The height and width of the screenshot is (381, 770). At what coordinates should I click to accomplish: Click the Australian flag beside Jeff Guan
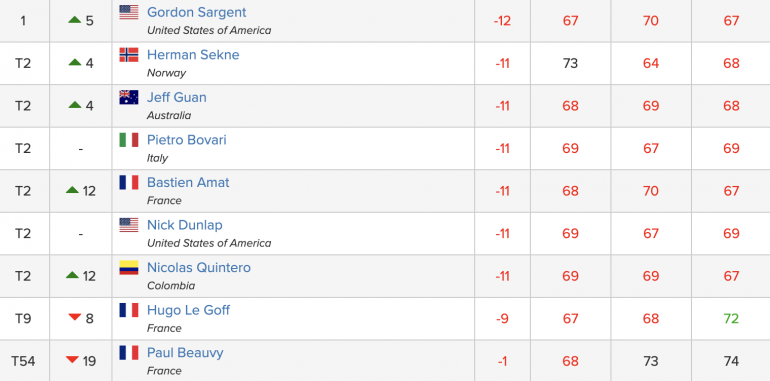pos(129,98)
